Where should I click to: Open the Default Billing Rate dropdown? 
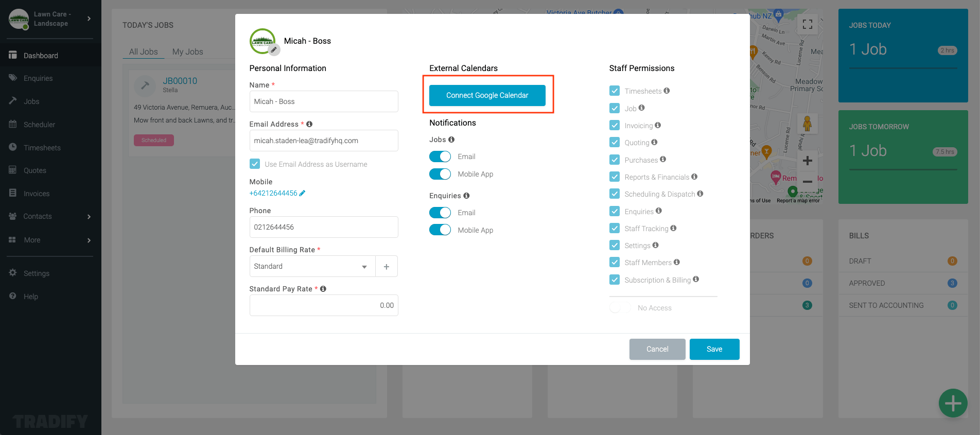pyautogui.click(x=313, y=267)
